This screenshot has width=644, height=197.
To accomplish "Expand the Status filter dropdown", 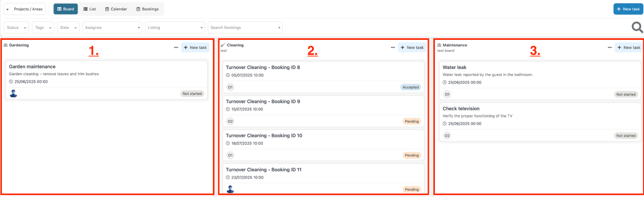I will (x=16, y=28).
